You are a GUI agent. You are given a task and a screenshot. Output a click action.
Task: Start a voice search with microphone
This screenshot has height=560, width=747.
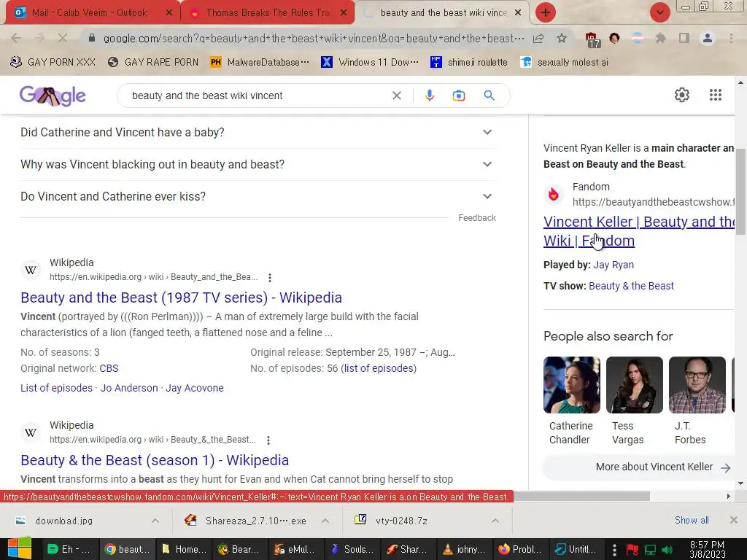429,96
